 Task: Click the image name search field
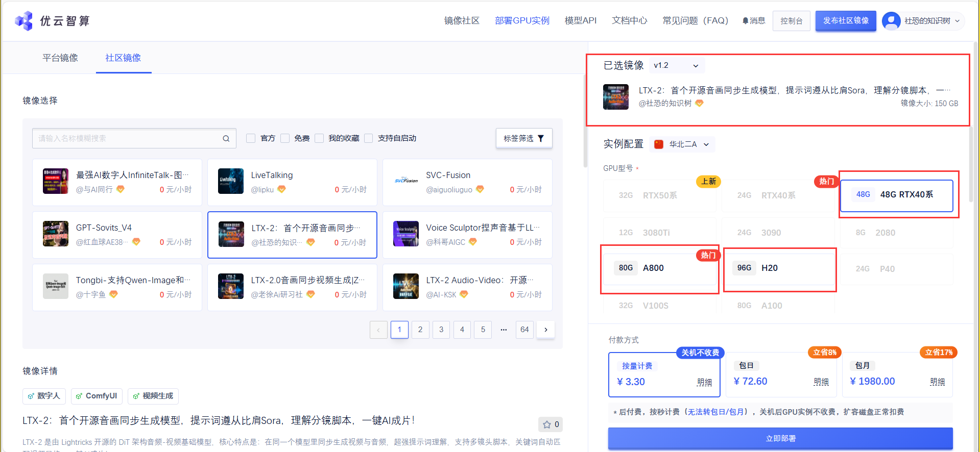pyautogui.click(x=134, y=138)
